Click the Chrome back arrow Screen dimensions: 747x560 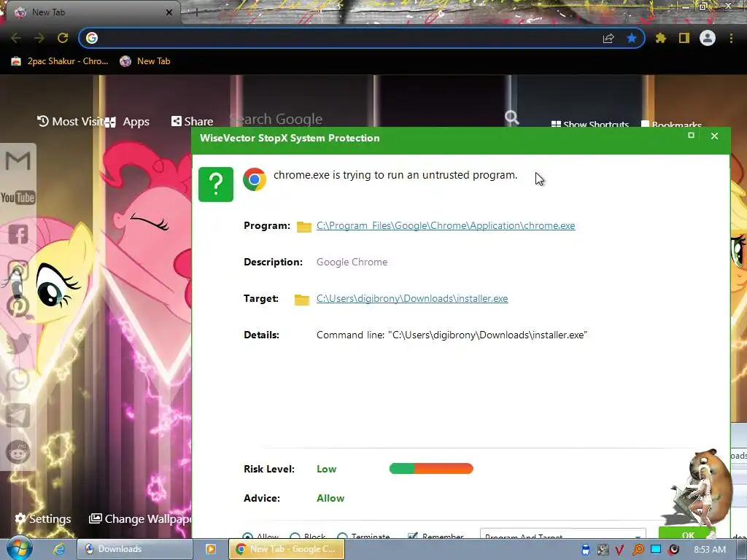[16, 38]
